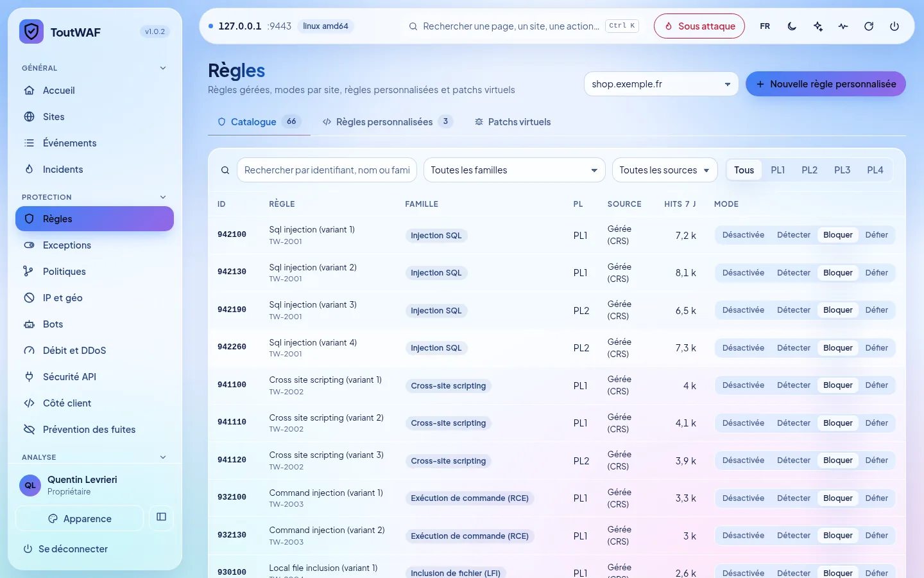Filter rules by paranoia level PL2
This screenshot has width=924, height=578.
pos(809,170)
